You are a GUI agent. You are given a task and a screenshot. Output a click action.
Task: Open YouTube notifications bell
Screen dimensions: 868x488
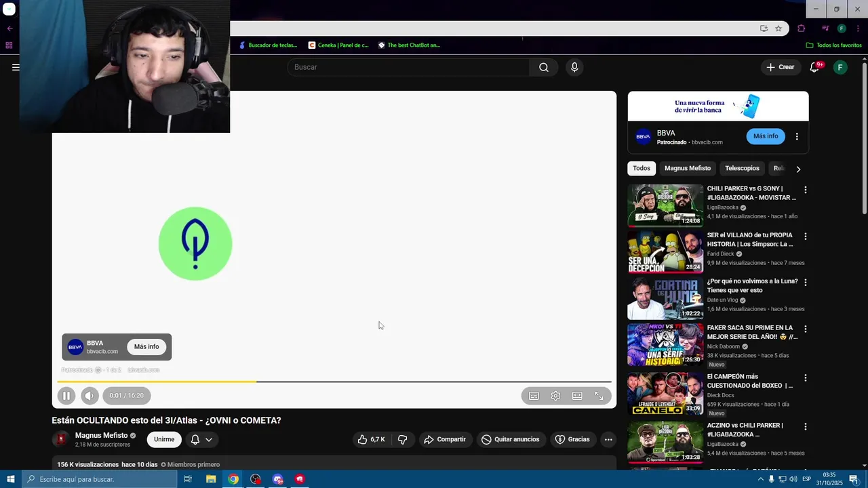(x=816, y=67)
